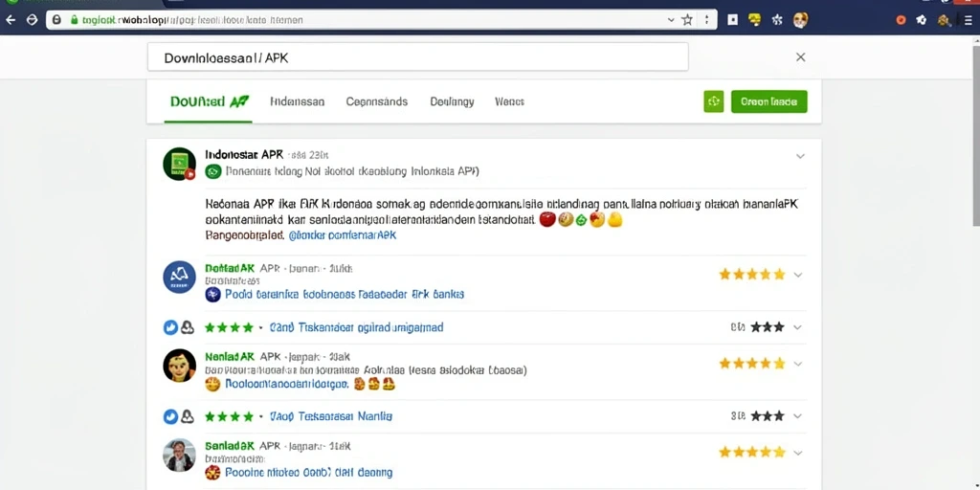Expand the DoaltadAK APK review chevron
This screenshot has width=980, height=490.
798,275
